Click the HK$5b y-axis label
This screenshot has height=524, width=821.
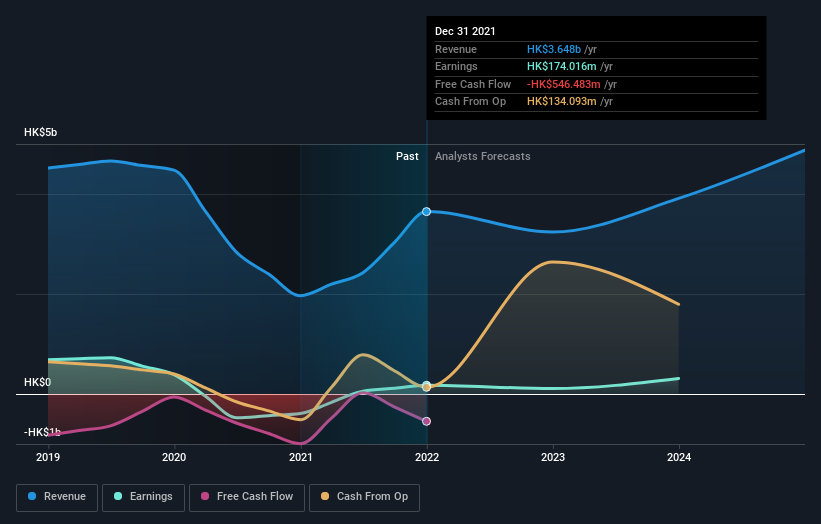coord(40,132)
